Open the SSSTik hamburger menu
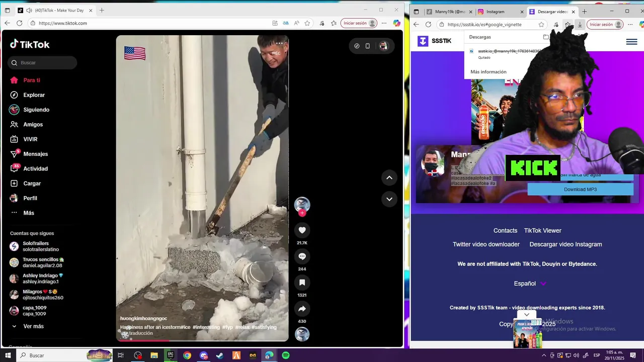The width and height of the screenshot is (644, 362). pyautogui.click(x=631, y=42)
